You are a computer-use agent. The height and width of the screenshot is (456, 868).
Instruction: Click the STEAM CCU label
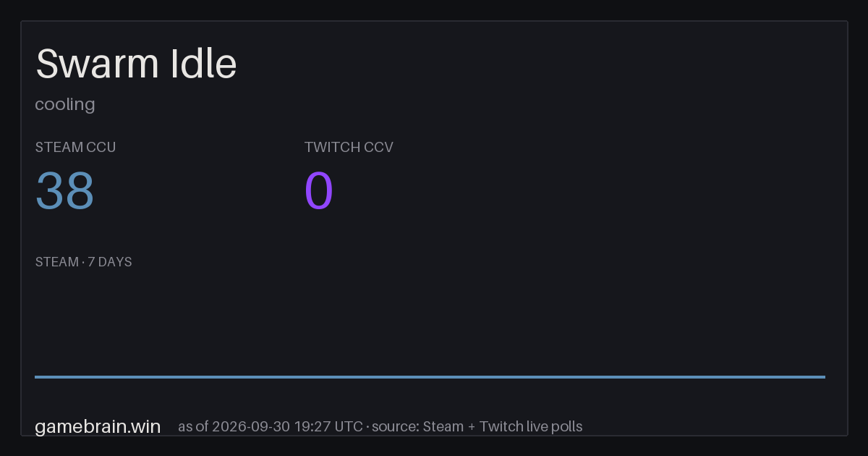(x=75, y=147)
